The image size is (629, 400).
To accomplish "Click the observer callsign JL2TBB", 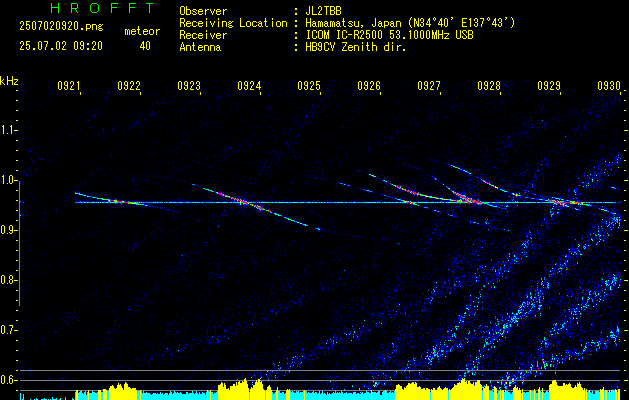I will point(323,11).
